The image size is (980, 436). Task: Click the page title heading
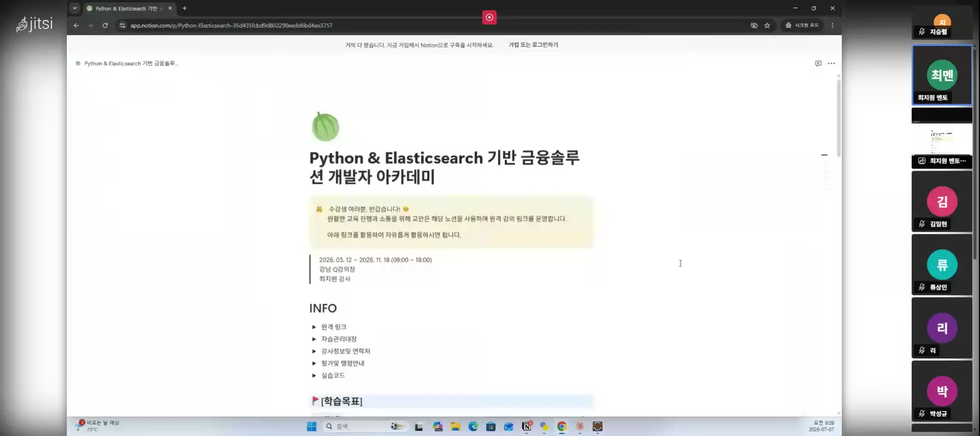coord(445,167)
